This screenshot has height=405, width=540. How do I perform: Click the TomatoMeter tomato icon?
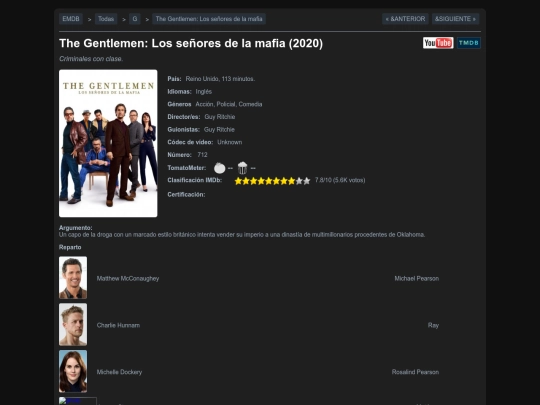[219, 168]
